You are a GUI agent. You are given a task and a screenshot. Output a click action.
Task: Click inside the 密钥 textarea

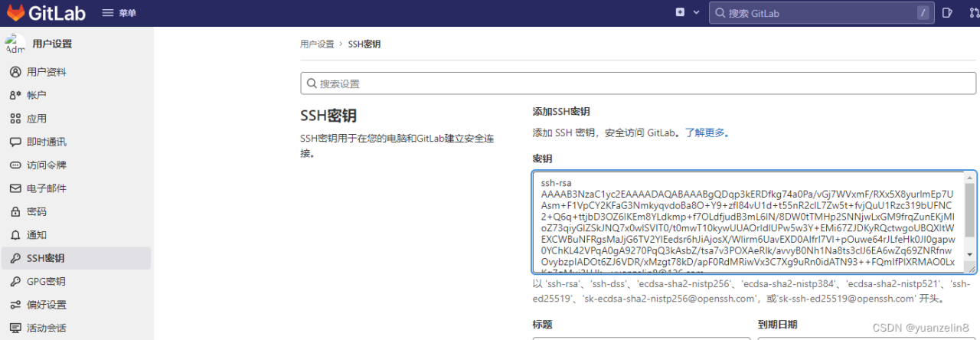click(x=747, y=222)
